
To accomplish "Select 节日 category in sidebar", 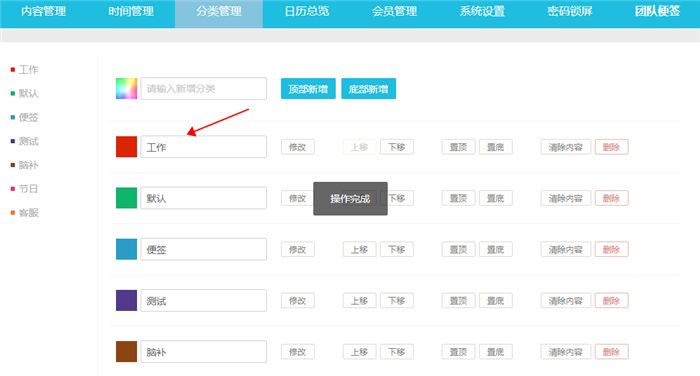I will click(29, 189).
